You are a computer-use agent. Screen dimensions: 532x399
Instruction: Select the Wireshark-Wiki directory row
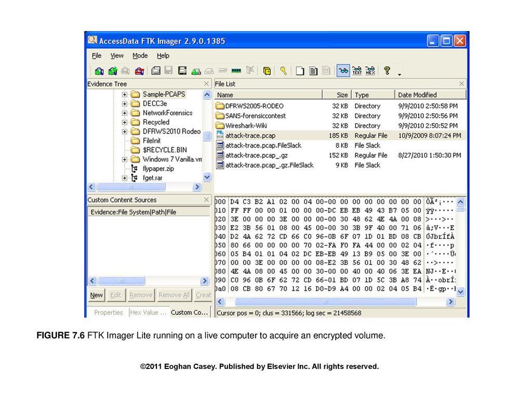click(340, 126)
